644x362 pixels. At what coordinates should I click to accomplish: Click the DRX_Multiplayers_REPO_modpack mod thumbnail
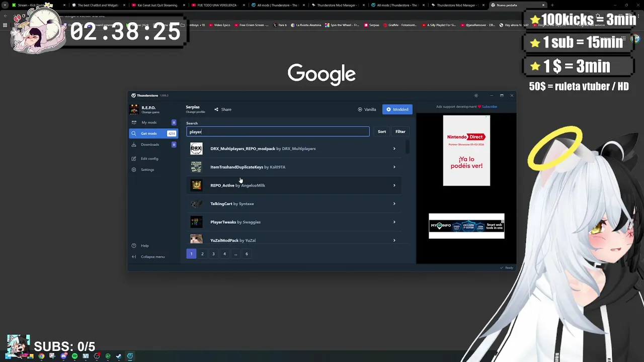196,148
